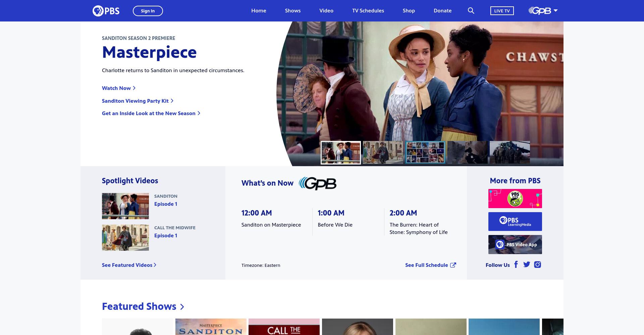This screenshot has width=644, height=335.
Task: Open PBS LearningMedia banner
Action: click(x=515, y=222)
